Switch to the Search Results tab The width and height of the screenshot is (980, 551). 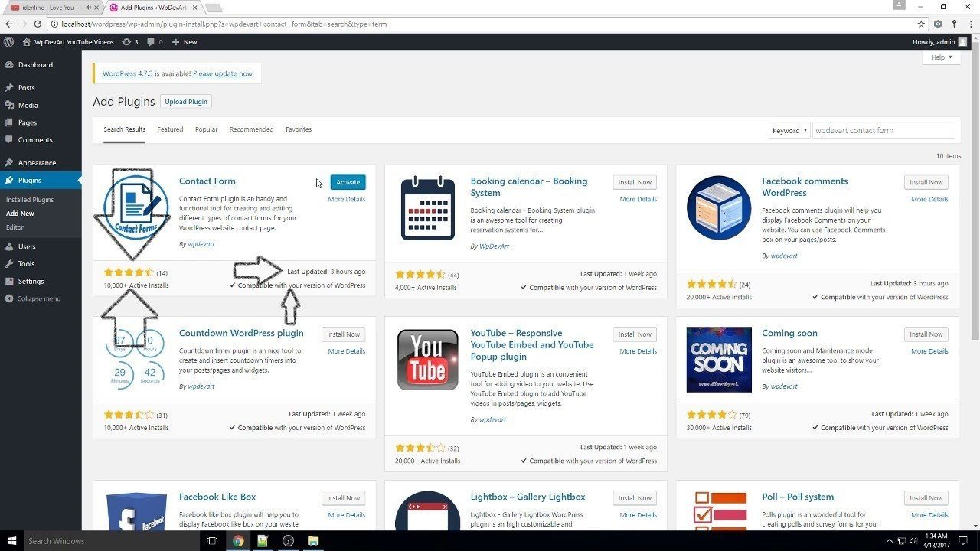[x=124, y=129]
